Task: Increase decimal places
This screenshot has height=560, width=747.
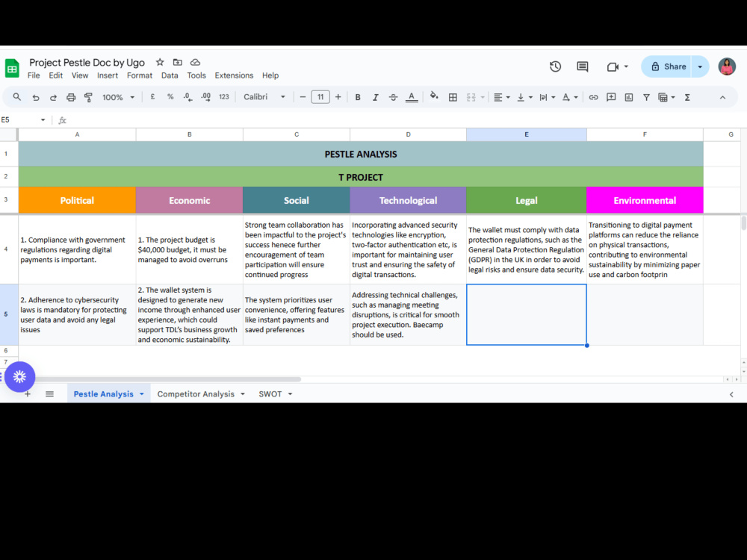Action: coord(206,97)
